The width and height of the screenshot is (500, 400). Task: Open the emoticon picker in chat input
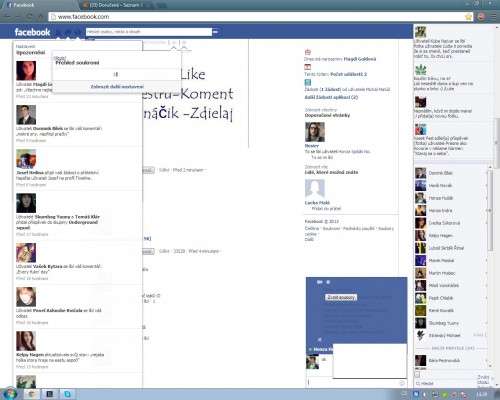(402, 383)
